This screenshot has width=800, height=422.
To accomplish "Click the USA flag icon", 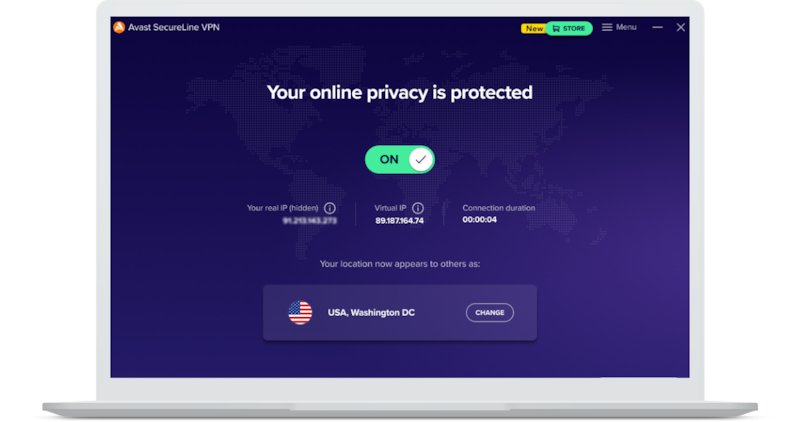I will coord(300,312).
